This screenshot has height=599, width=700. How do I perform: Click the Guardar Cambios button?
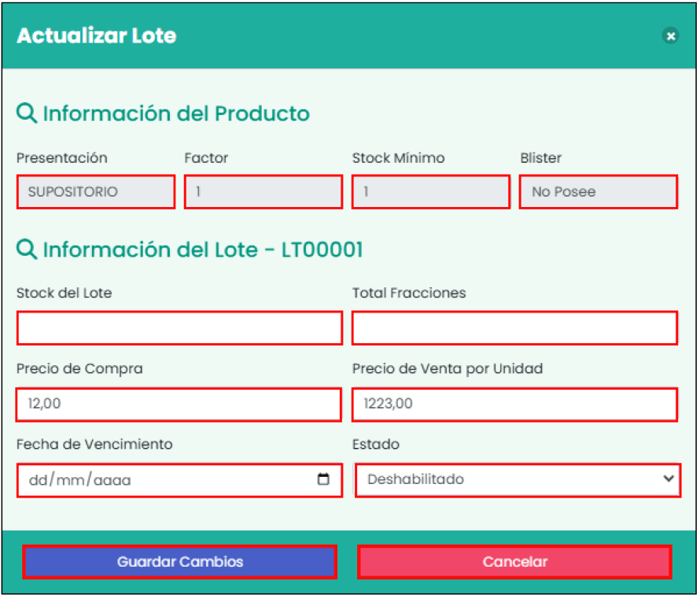179,561
